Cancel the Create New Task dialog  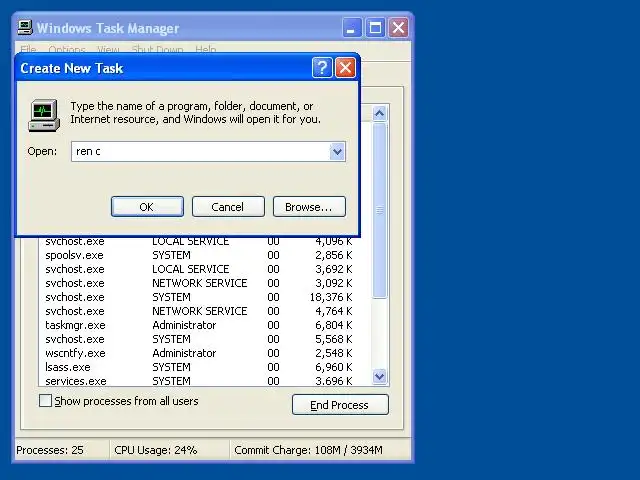click(228, 207)
